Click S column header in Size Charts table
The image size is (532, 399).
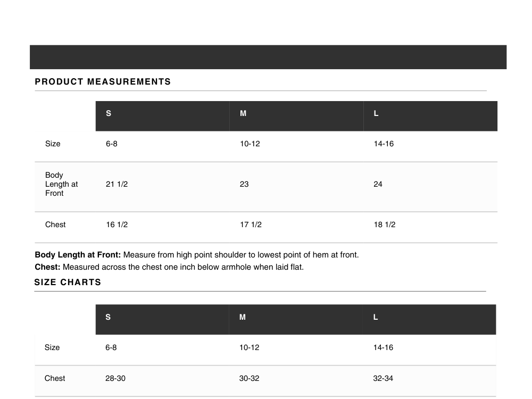(108, 318)
